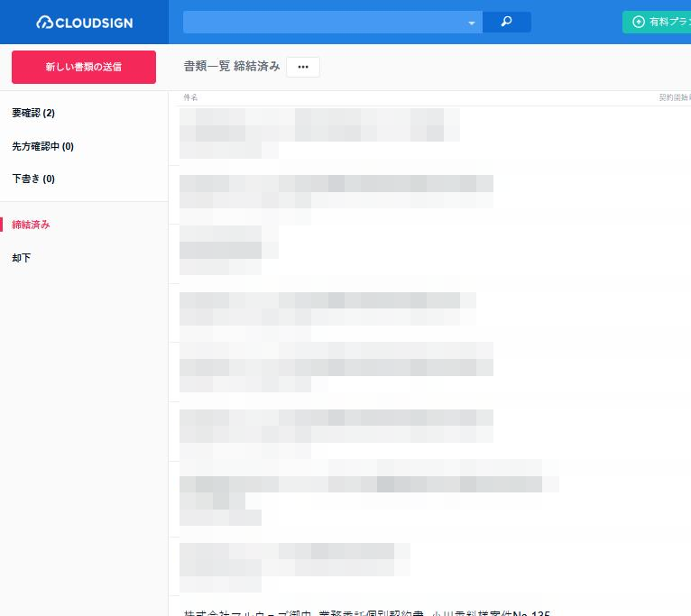The image size is (691, 616).
Task: Click the 書類一覧 締結済み heading
Action: [232, 66]
